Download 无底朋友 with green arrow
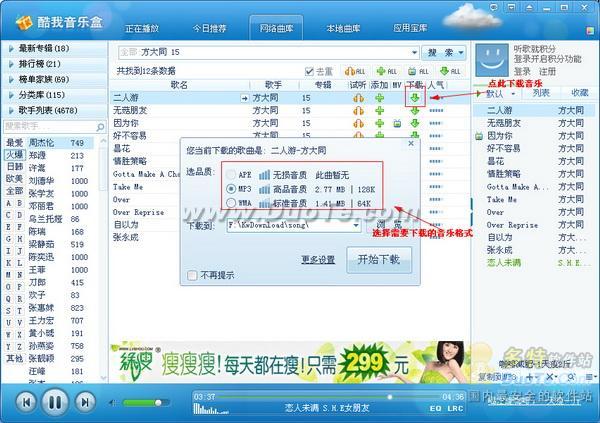The height and width of the screenshot is (423, 600). click(x=415, y=111)
